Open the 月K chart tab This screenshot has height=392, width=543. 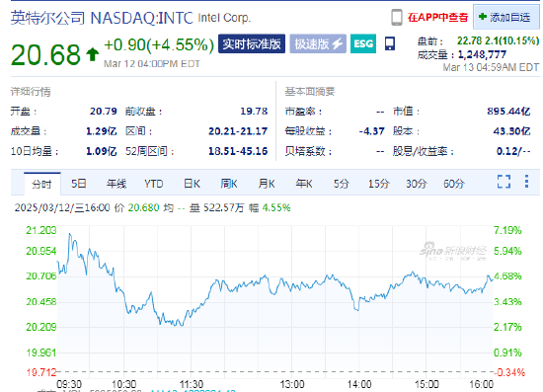coord(266,184)
